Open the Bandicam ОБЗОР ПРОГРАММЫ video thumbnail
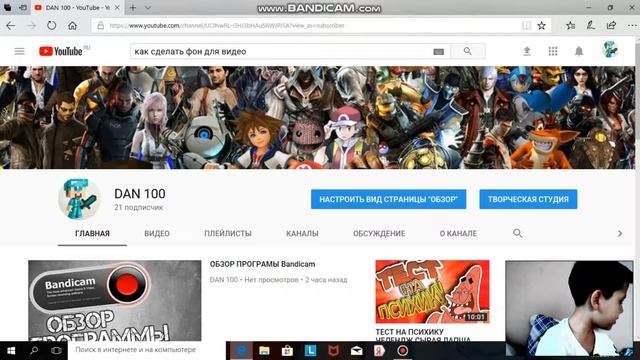Screen dimensions: 640x360 click(x=115, y=300)
